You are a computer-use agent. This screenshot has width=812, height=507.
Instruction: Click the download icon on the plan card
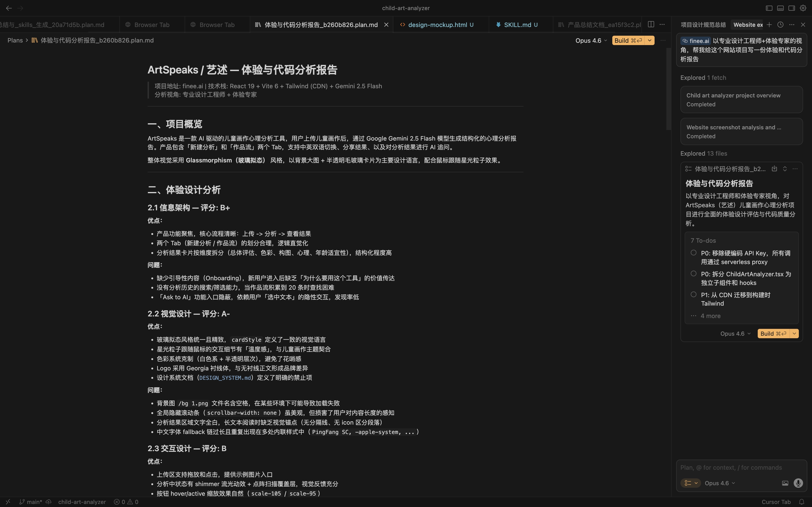[774, 169]
